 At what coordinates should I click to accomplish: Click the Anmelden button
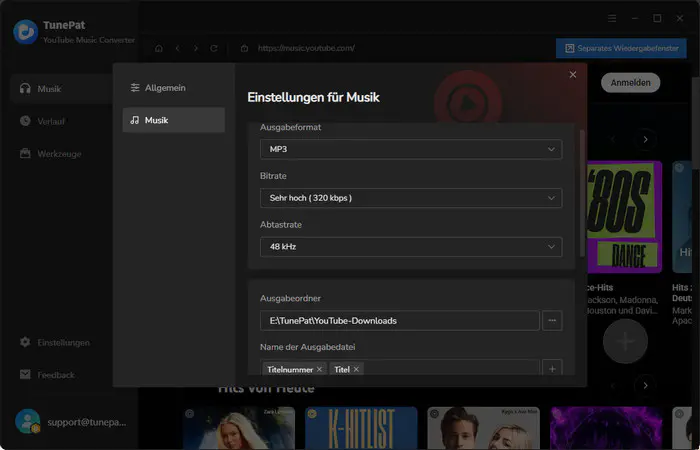point(630,83)
